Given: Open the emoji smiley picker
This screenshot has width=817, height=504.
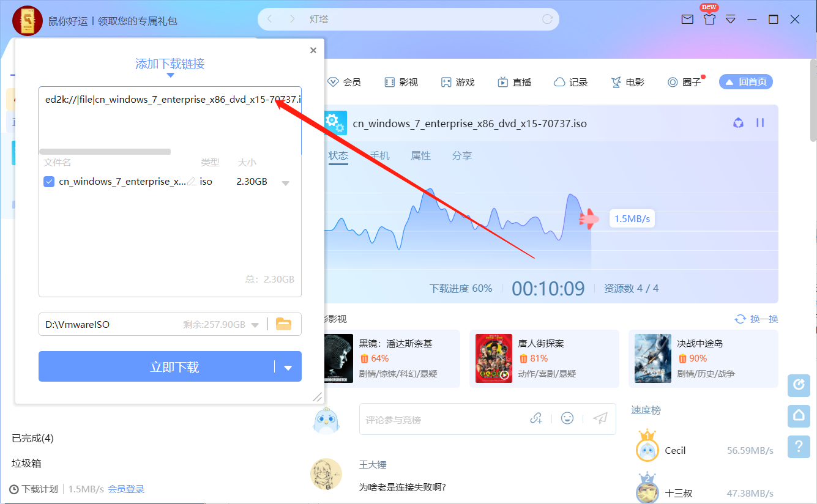Looking at the screenshot, I should (x=567, y=418).
